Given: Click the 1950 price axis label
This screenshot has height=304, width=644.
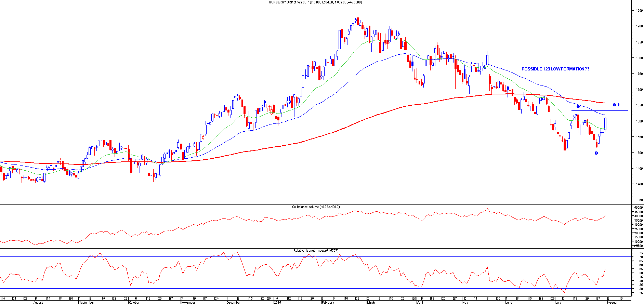Looking at the screenshot, I should pos(639,11).
